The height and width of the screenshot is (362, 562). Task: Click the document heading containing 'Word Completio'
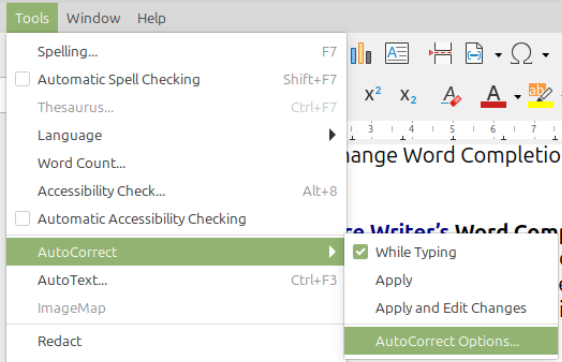click(454, 156)
